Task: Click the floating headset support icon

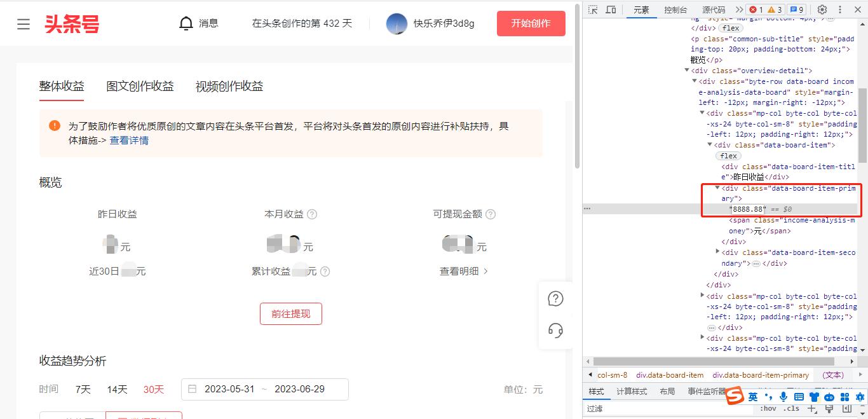Action: pyautogui.click(x=555, y=331)
